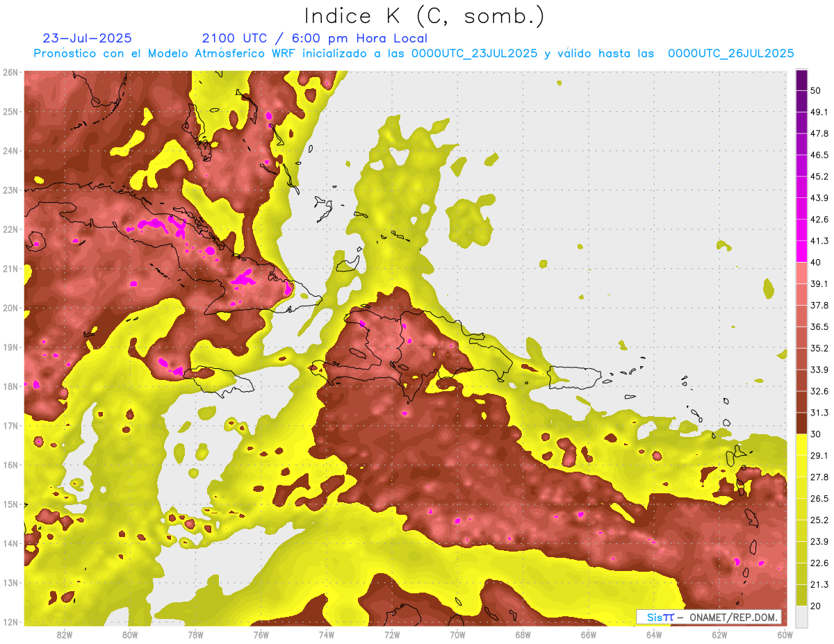Viewport: 834px width, 644px height.
Task: Click the '25.2' colorbar value
Action: point(819,520)
